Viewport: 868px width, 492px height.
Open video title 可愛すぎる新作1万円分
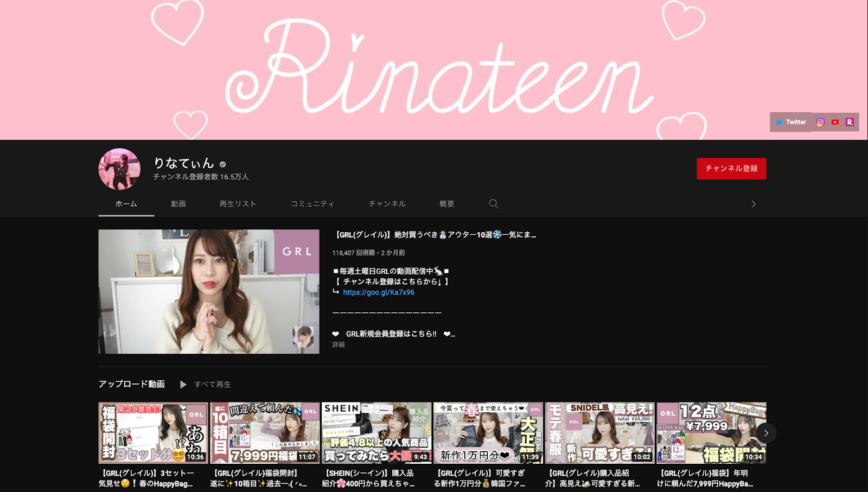[x=480, y=478]
